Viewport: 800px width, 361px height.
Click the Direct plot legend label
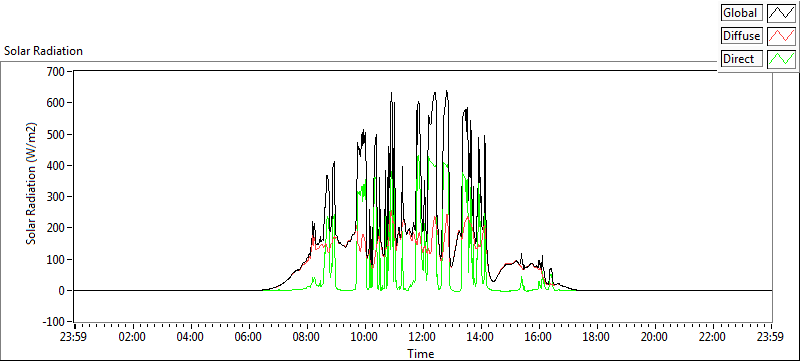pos(741,59)
